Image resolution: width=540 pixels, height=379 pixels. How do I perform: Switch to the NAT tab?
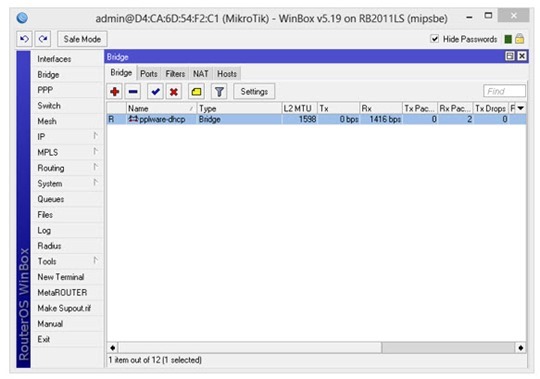coord(200,74)
